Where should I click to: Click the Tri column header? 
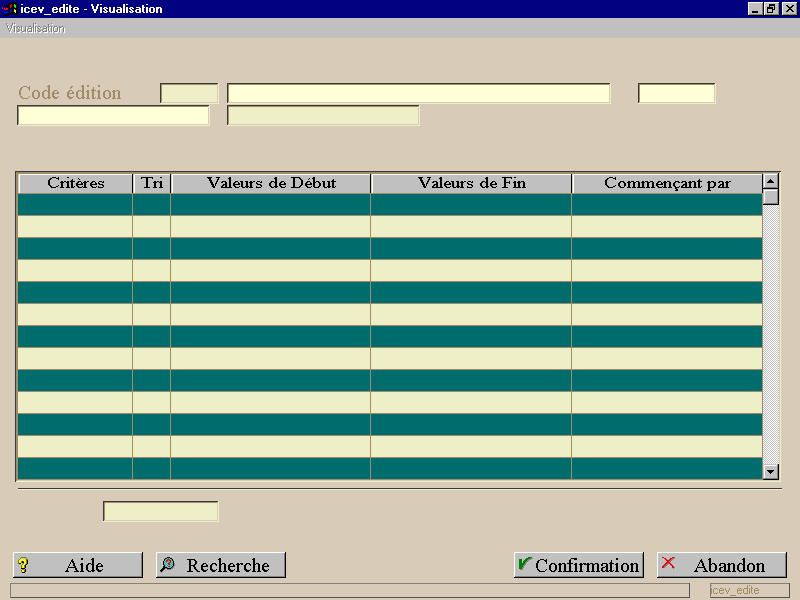pyautogui.click(x=152, y=183)
